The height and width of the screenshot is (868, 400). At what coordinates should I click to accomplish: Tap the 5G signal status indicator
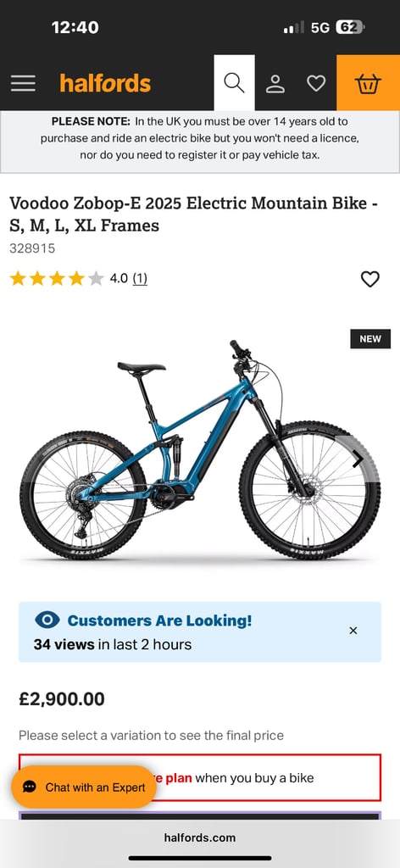pyautogui.click(x=319, y=28)
